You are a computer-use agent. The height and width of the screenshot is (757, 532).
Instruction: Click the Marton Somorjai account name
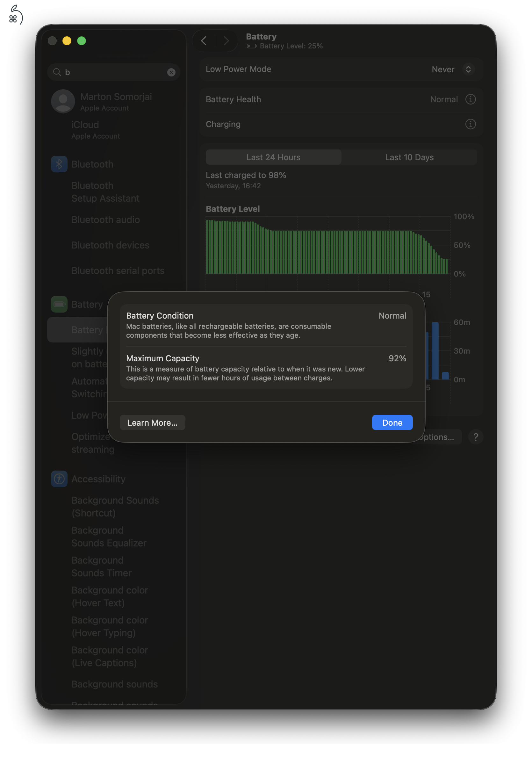[116, 97]
